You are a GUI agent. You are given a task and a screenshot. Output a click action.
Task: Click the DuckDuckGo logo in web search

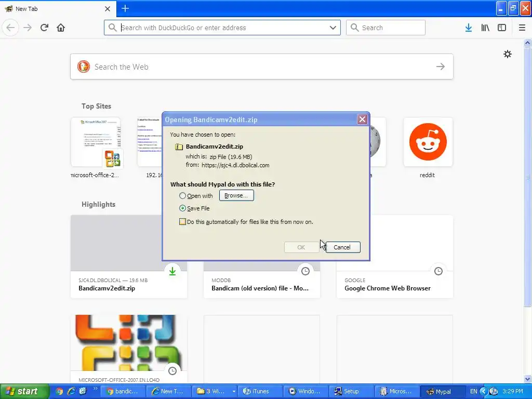pos(84,66)
